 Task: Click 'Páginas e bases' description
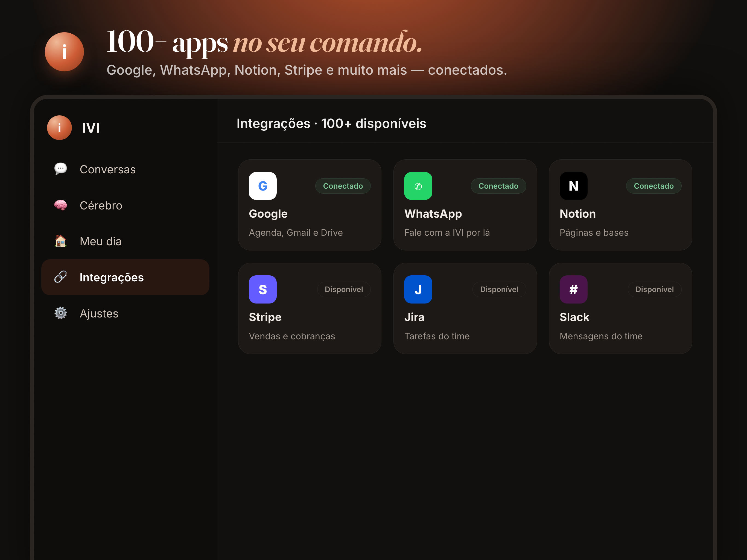pyautogui.click(x=594, y=232)
